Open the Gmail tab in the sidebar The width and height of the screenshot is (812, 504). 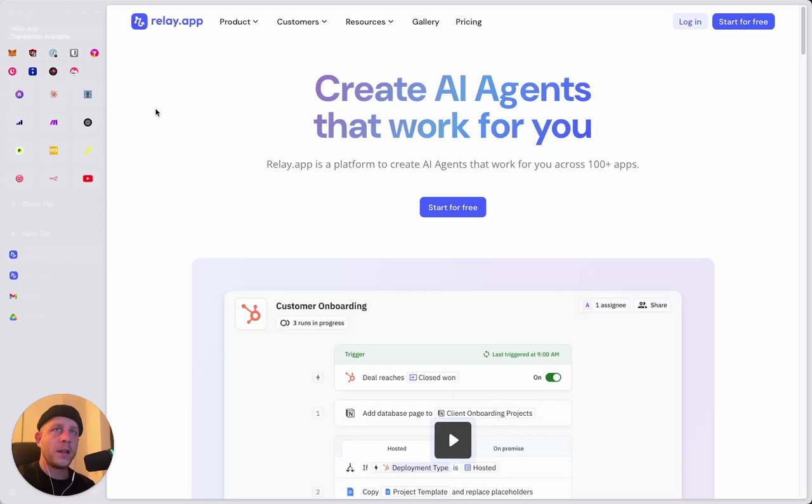coord(13,296)
